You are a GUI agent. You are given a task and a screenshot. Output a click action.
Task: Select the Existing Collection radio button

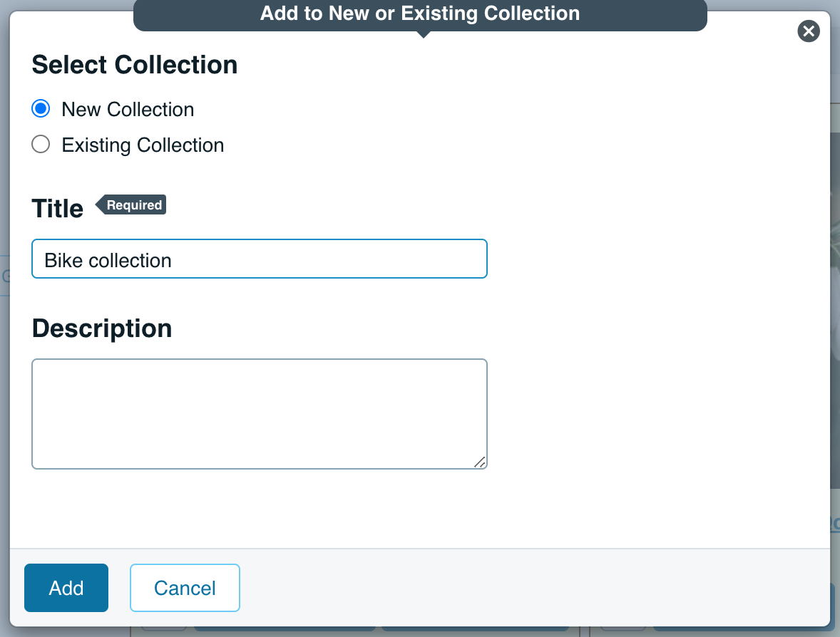(x=41, y=145)
